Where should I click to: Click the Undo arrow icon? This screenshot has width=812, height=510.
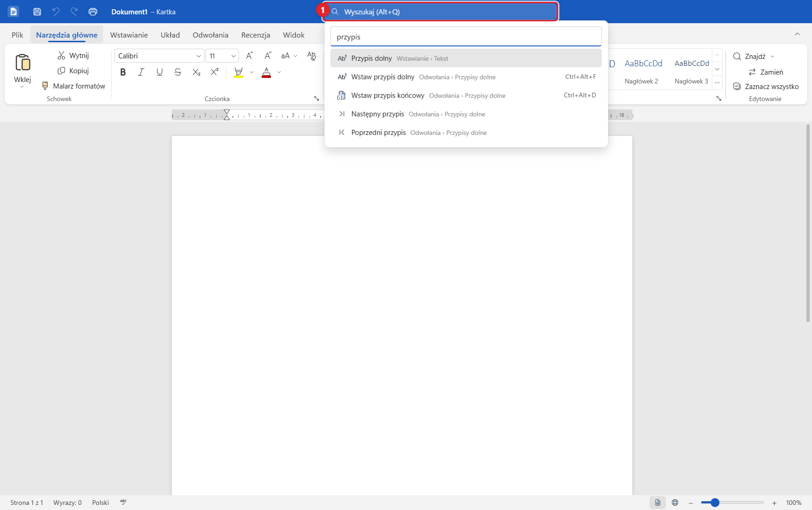coord(56,12)
